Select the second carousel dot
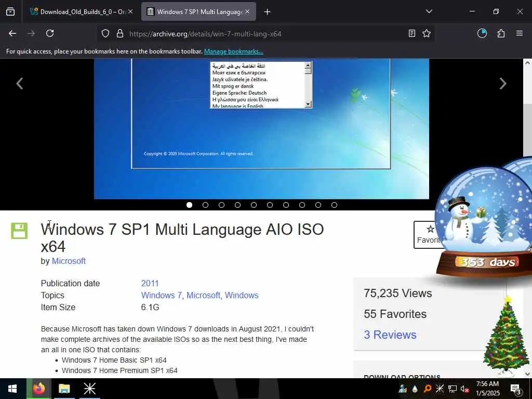 (x=205, y=205)
